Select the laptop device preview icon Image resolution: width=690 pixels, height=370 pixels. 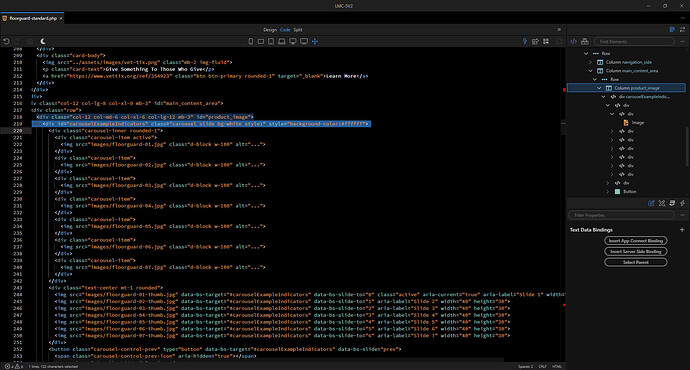point(282,41)
